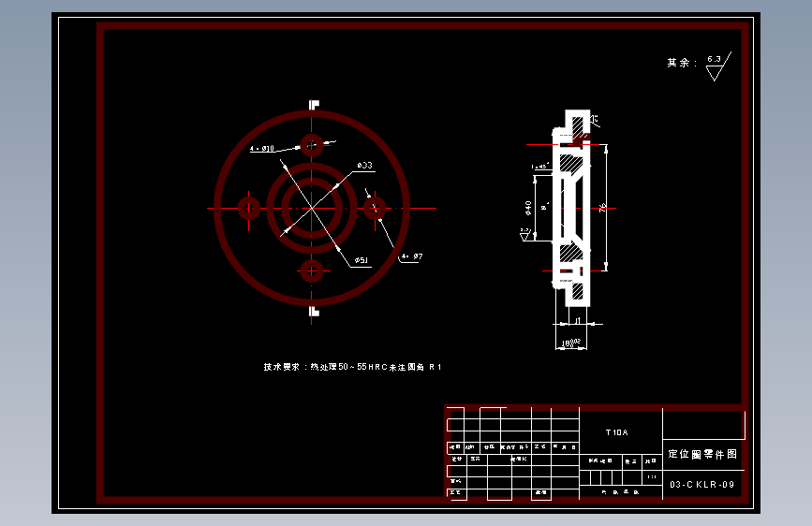Select the '1:1' scale cell

coord(652,476)
